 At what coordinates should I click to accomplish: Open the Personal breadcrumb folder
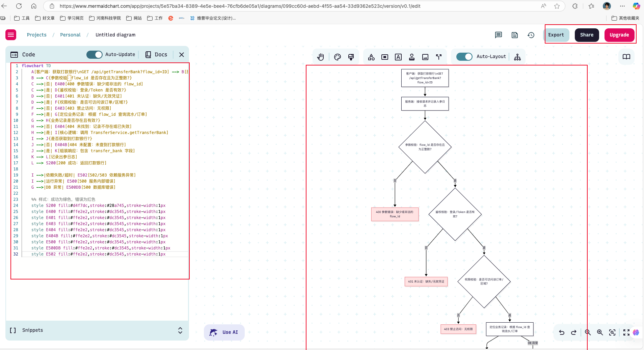(70, 35)
